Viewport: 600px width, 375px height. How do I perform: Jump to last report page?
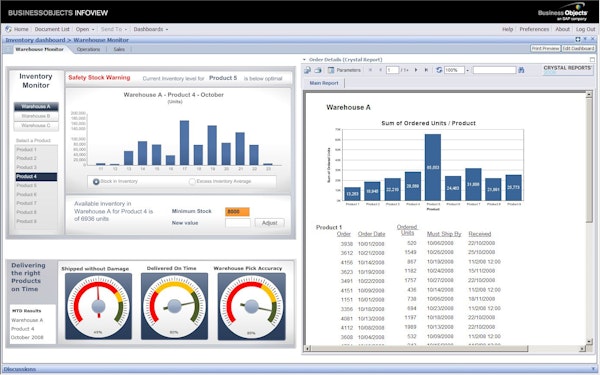coord(426,70)
